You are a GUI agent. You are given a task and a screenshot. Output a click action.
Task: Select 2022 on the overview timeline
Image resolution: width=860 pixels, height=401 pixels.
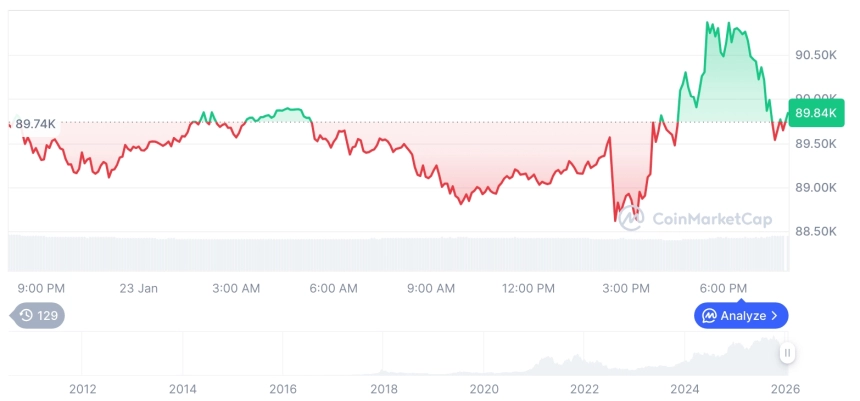coord(584,387)
